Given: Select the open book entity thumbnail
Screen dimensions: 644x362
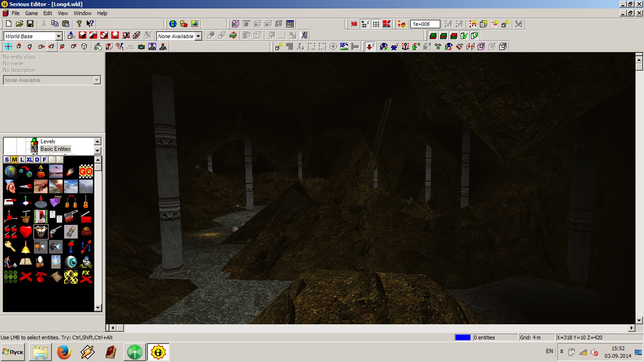Looking at the screenshot, I should coord(25,262).
